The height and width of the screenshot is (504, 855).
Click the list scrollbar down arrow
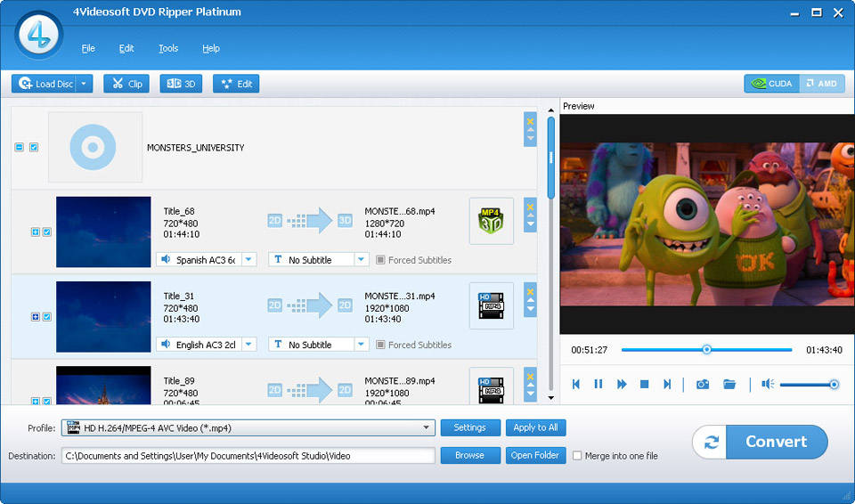[550, 398]
